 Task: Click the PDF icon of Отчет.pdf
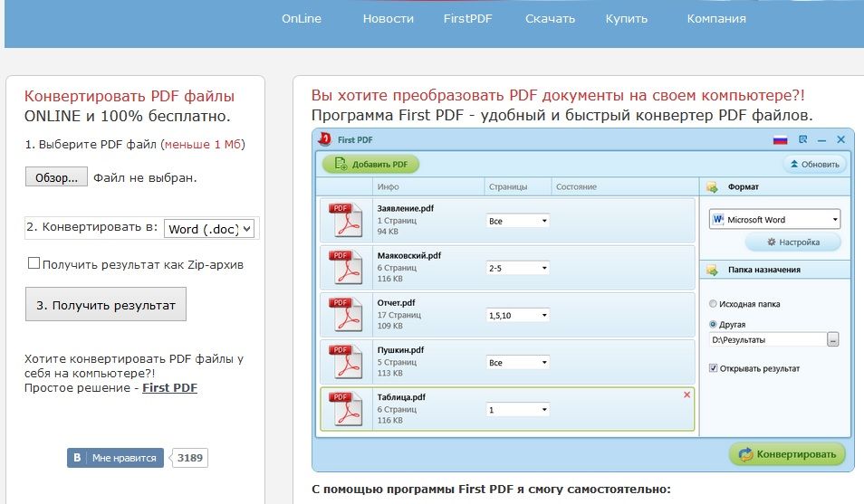(x=345, y=315)
